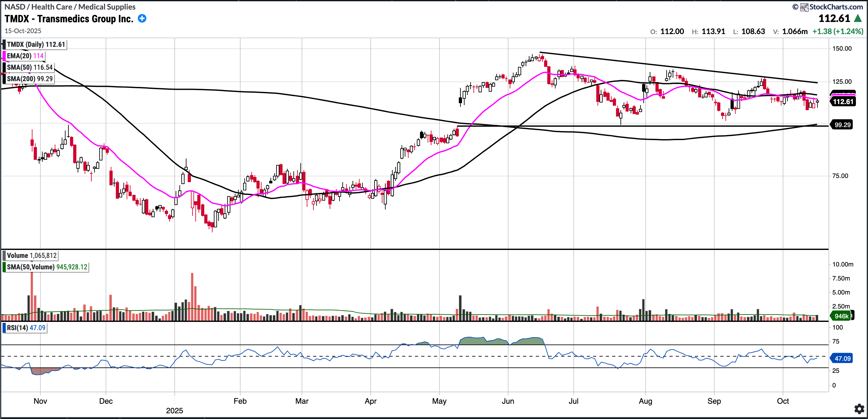Toggle the SMA(50) legend label
This screenshot has width=868, height=419.
(30, 67)
